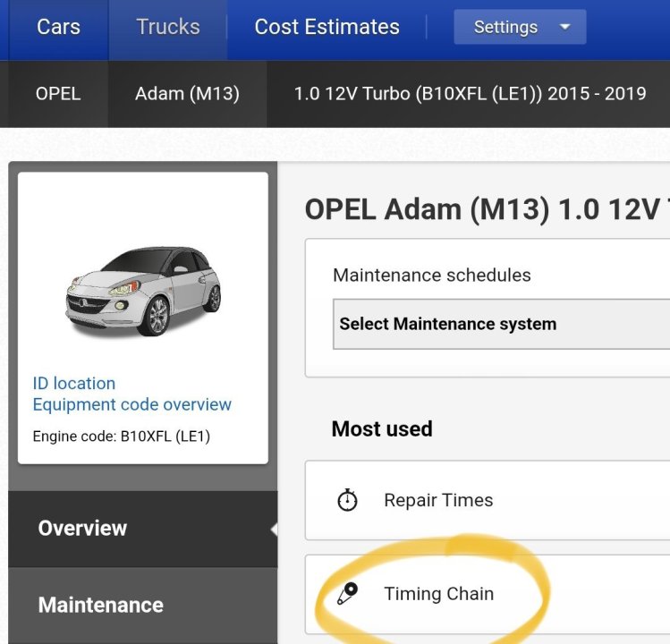Select the OPEL make breadcrumb
The height and width of the screenshot is (644, 670).
56,93
